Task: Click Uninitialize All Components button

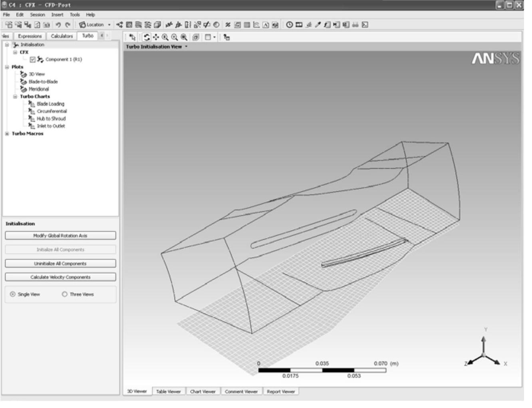Action: click(60, 263)
